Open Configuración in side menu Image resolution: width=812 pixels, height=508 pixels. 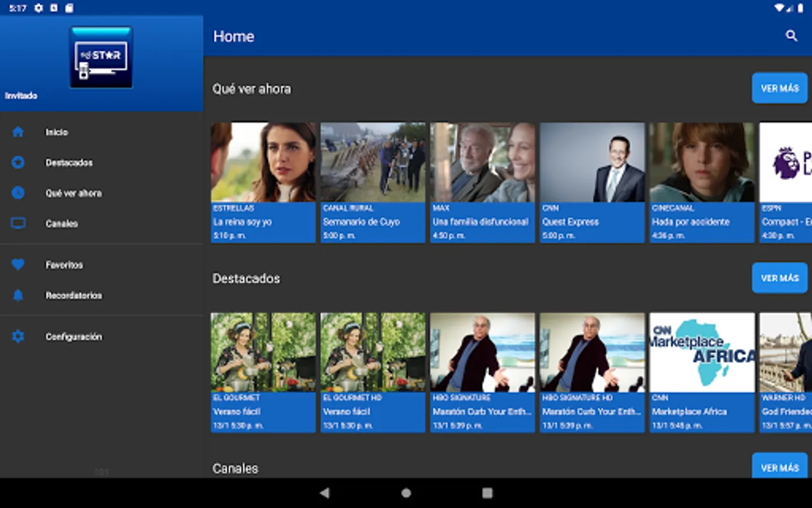101,336
